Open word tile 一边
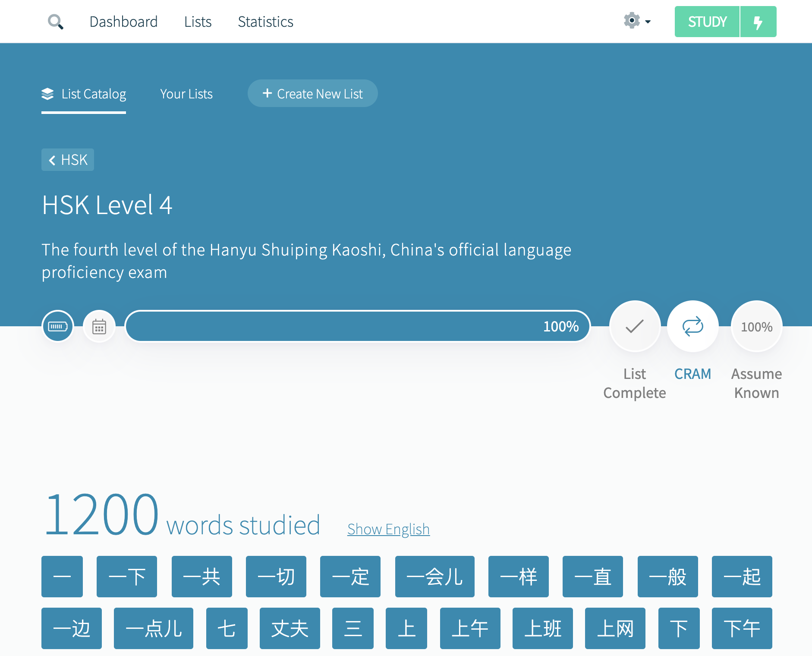The height and width of the screenshot is (656, 812). pos(72,628)
